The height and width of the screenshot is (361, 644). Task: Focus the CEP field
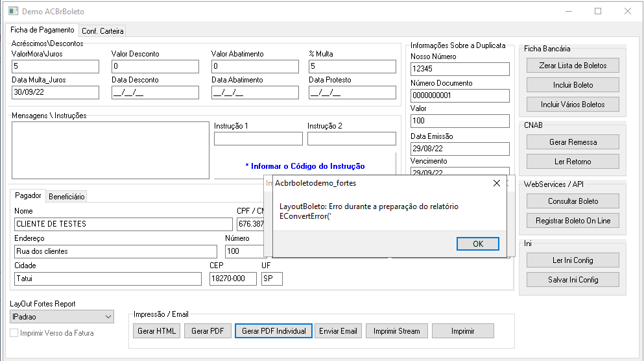coord(233,279)
